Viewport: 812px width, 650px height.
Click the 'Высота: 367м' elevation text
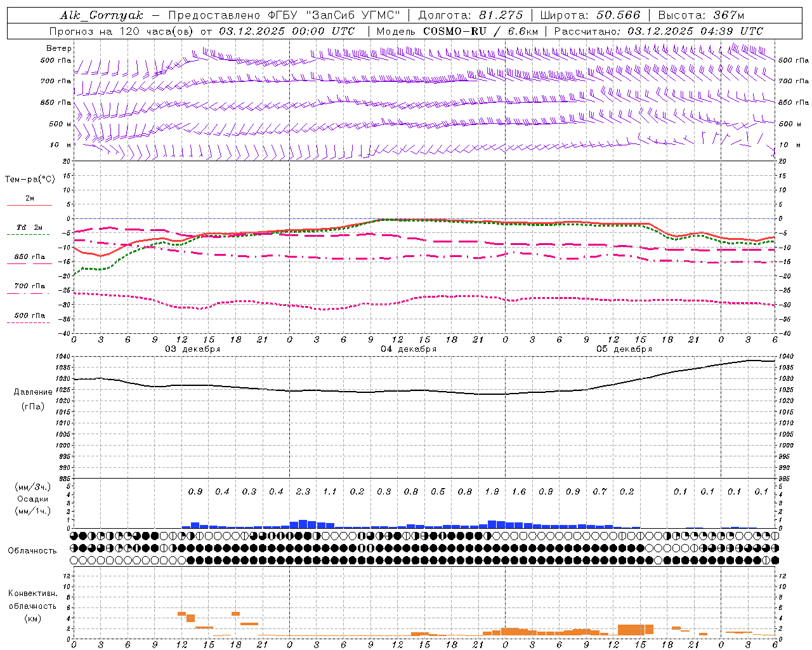(701, 15)
